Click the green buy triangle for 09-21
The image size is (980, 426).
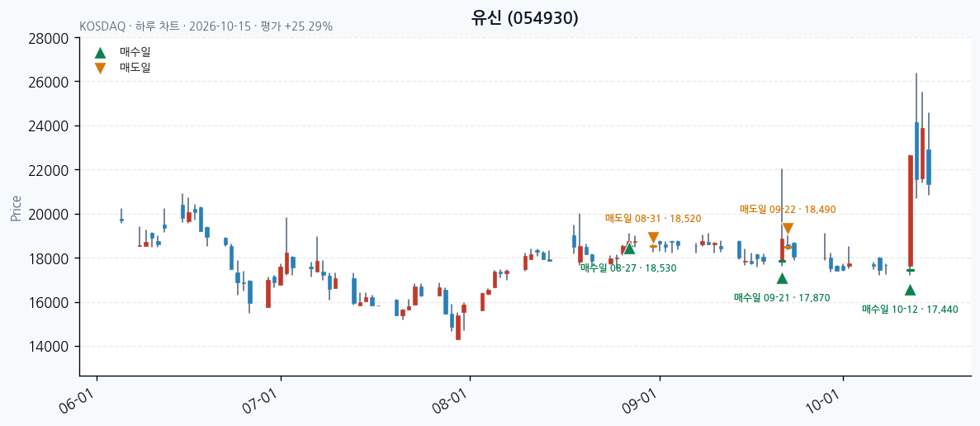coord(782,278)
